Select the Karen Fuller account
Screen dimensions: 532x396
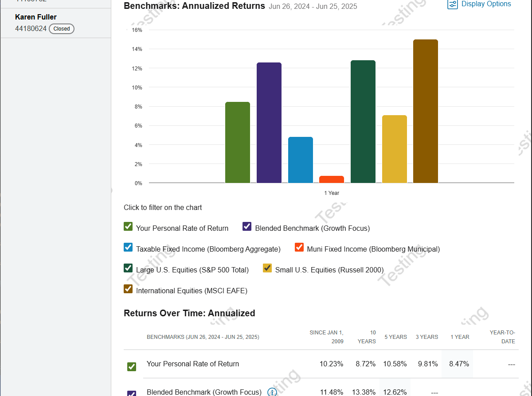point(36,17)
